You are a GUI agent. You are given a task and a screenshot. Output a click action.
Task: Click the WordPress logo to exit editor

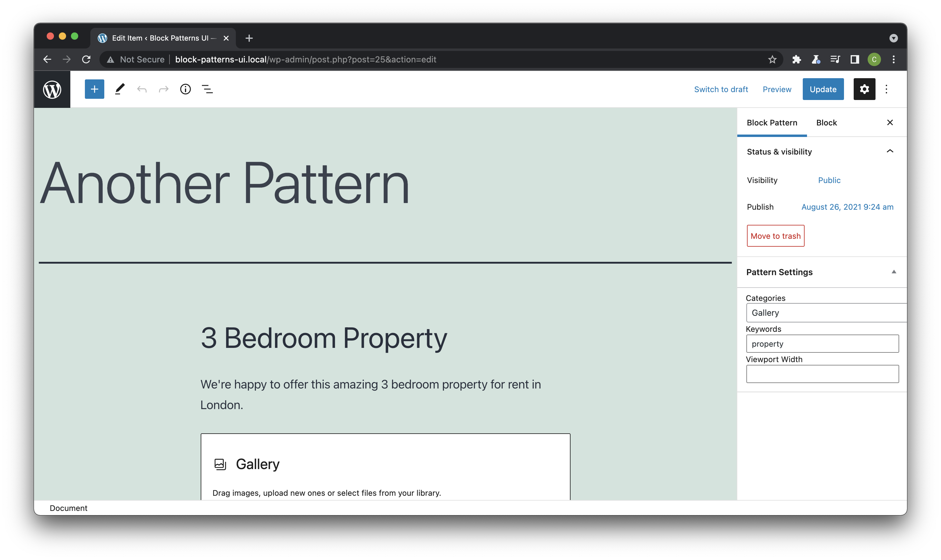tap(52, 89)
